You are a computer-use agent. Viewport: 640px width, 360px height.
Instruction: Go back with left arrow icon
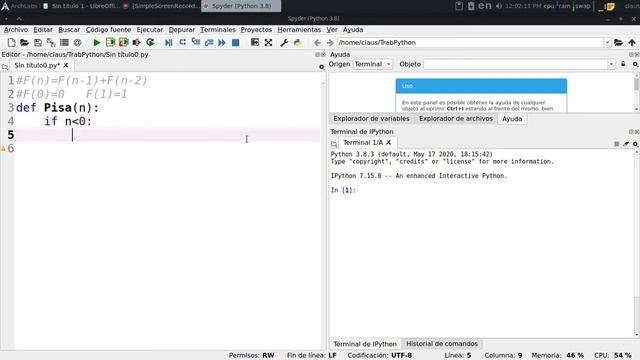[x=317, y=42]
